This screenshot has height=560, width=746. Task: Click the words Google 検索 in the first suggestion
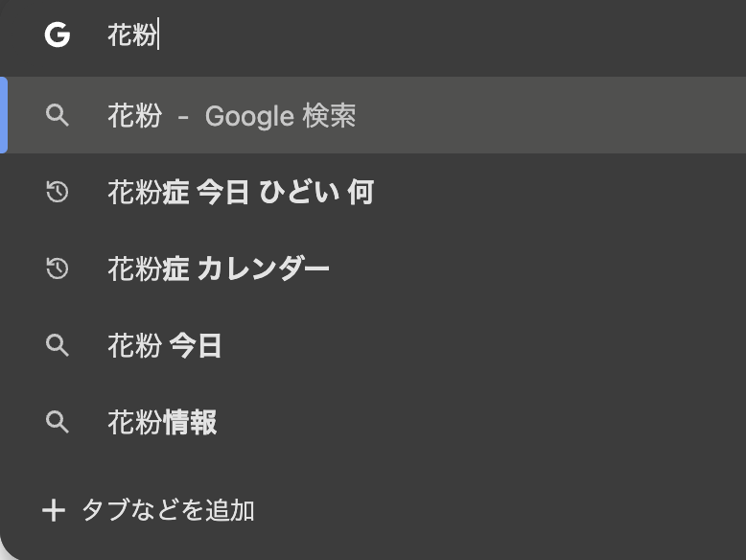[280, 116]
